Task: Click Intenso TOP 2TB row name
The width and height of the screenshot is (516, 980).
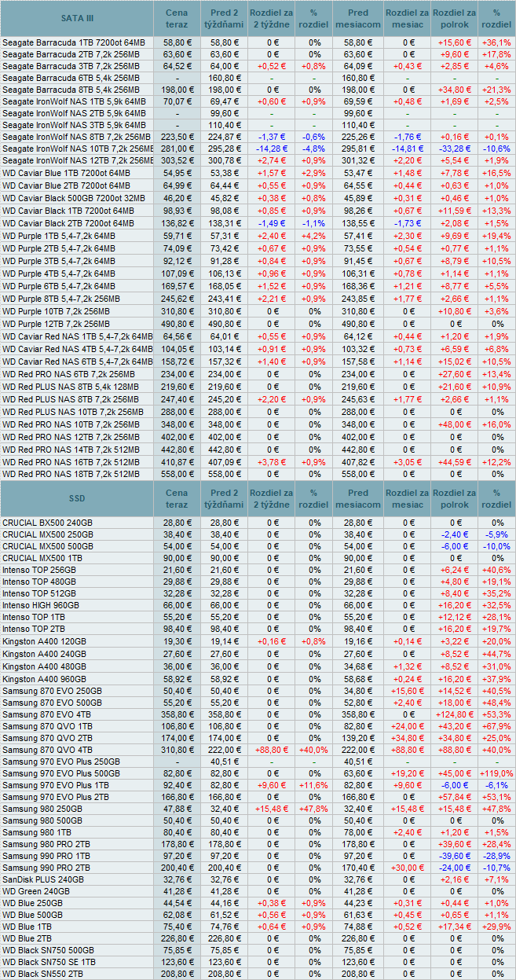Action: (x=35, y=629)
